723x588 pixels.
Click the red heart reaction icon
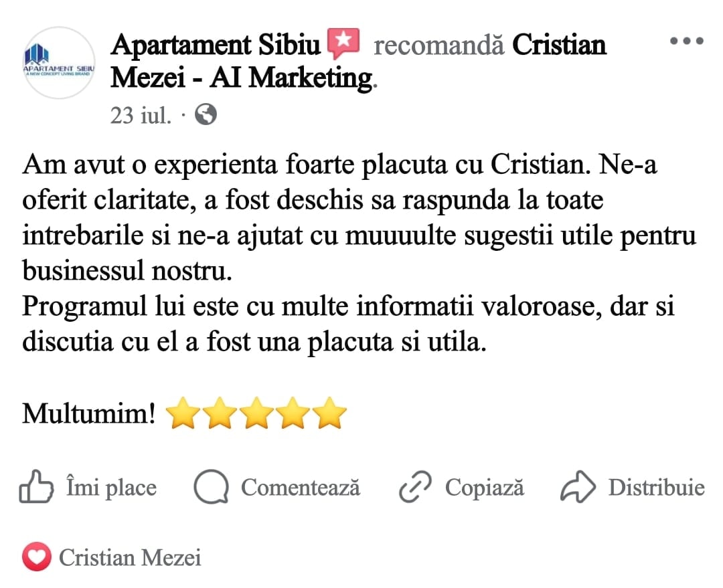coord(36,557)
